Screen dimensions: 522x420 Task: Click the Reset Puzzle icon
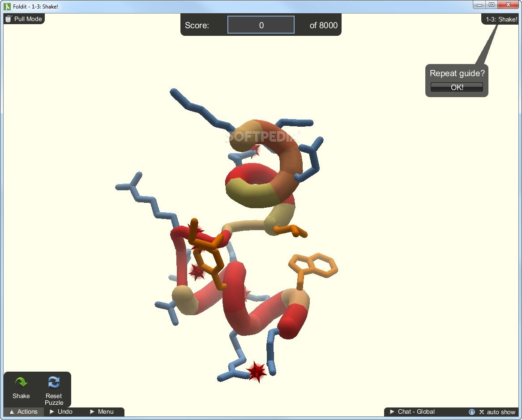[54, 382]
